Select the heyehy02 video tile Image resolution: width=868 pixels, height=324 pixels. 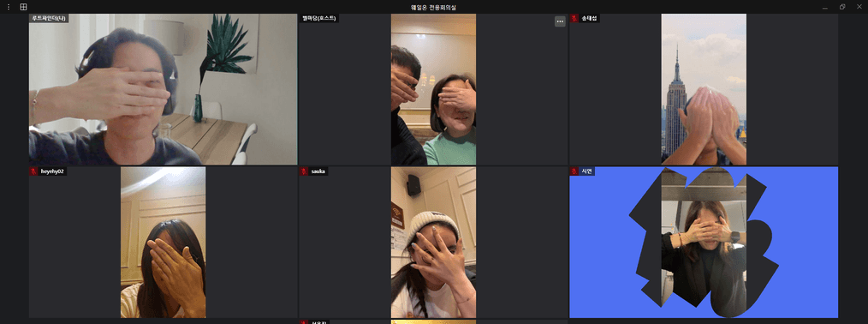(163, 242)
